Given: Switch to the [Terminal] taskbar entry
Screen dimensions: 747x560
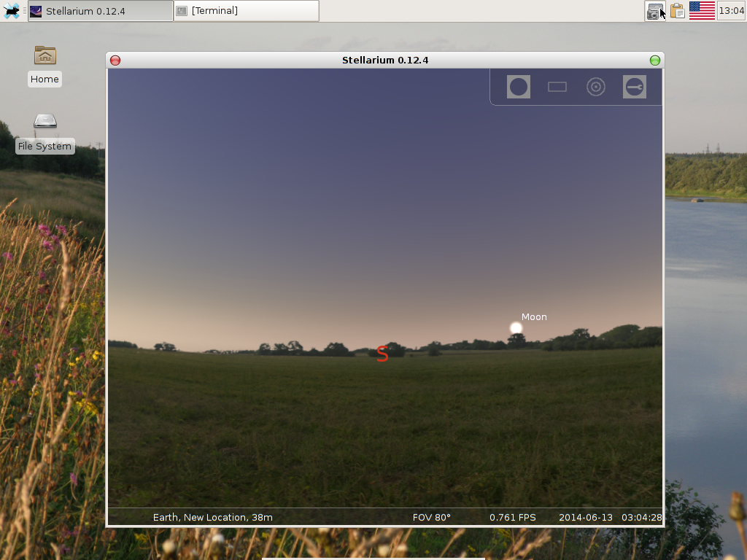Looking at the screenshot, I should pos(247,11).
